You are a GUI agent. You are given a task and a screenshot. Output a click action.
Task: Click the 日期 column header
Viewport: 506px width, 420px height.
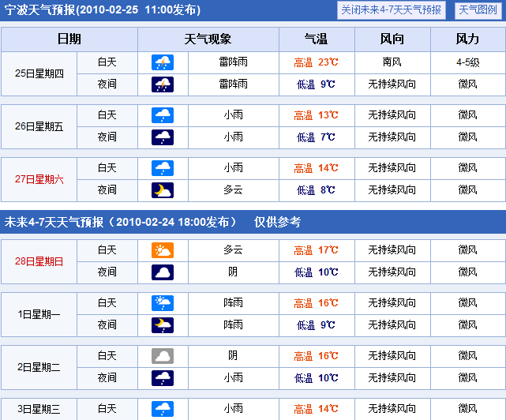click(69, 39)
